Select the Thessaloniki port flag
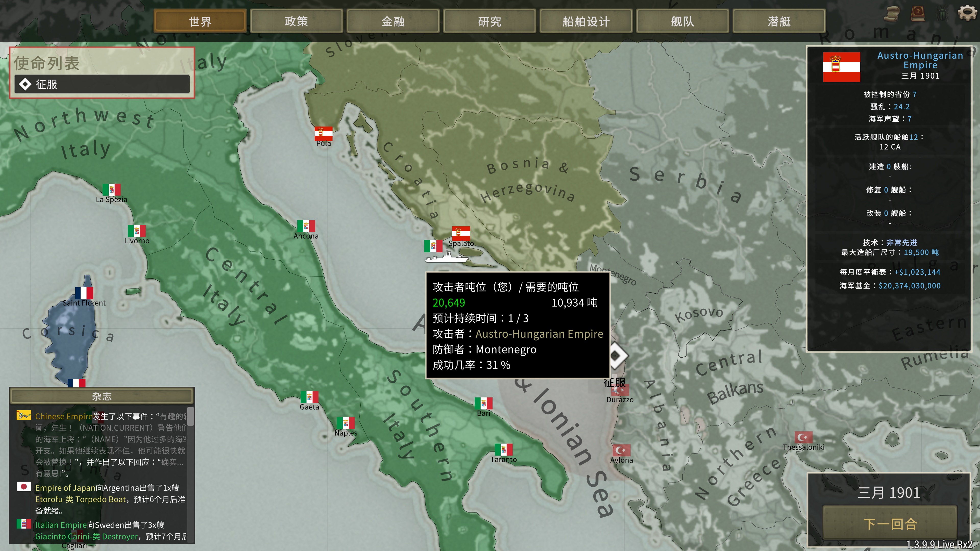 pos(803,437)
